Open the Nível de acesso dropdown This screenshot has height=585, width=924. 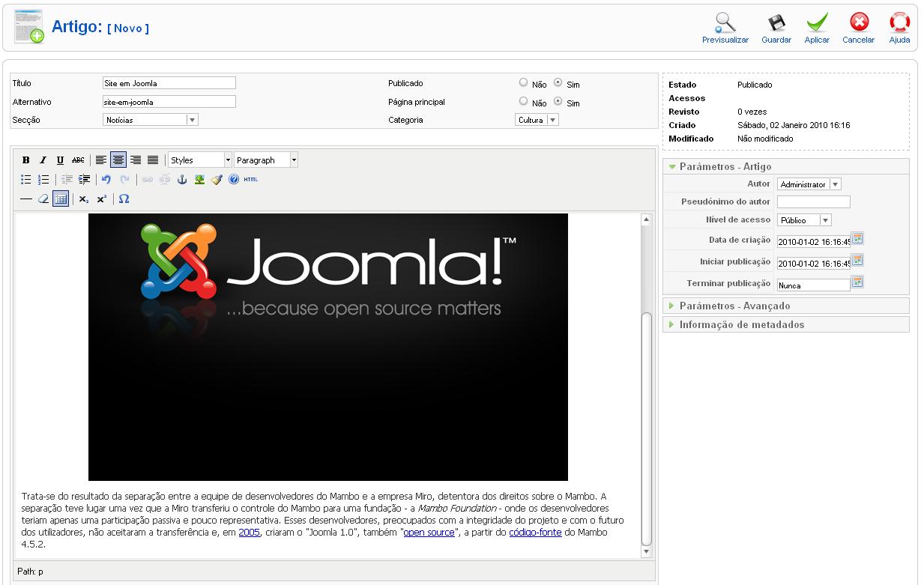(x=805, y=220)
